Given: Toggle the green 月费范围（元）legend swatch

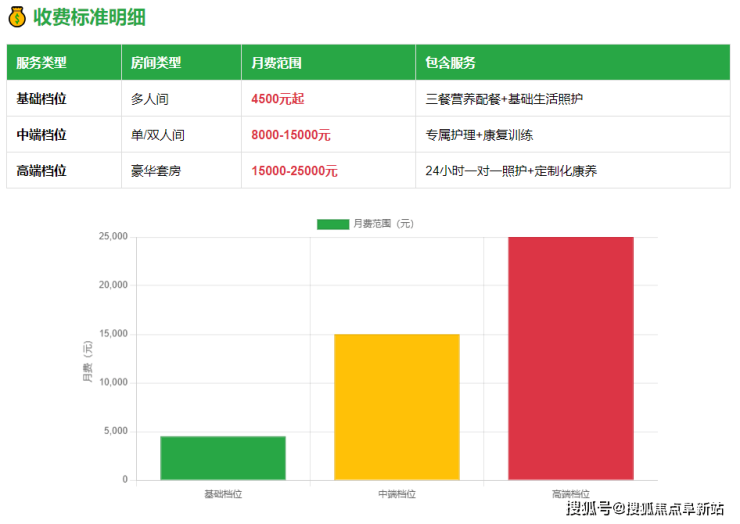Looking at the screenshot, I should (332, 224).
